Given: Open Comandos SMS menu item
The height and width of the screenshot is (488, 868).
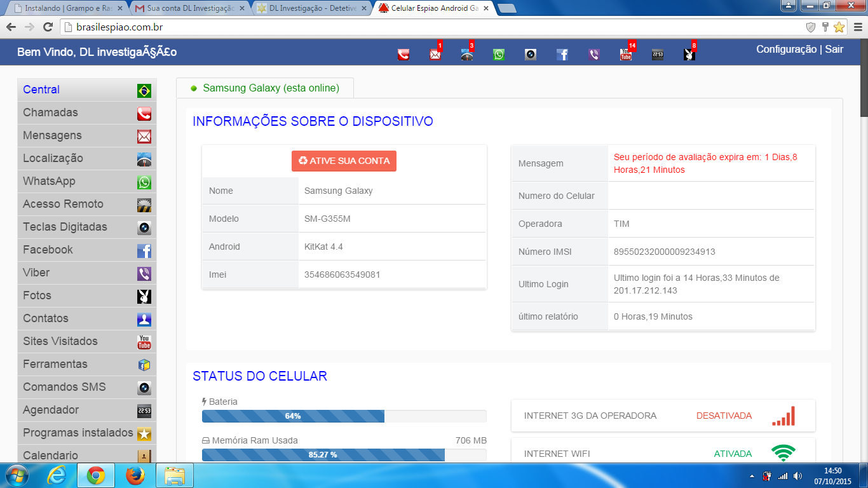Looking at the screenshot, I should [x=86, y=387].
